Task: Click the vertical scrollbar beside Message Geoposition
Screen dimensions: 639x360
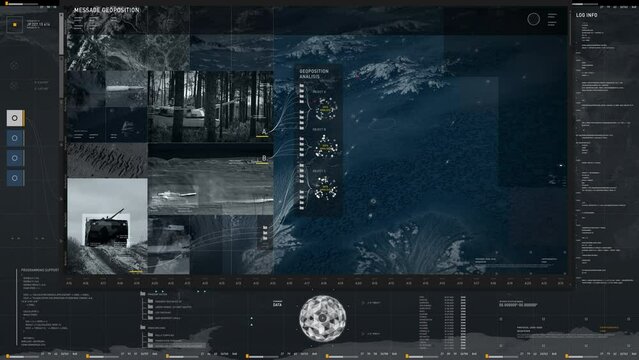Action: tap(61, 35)
